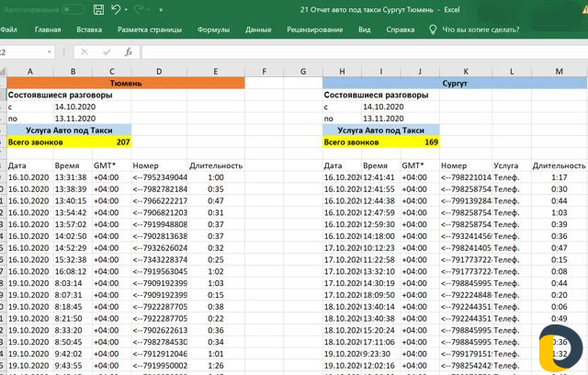Image resolution: width=588 pixels, height=375 pixels.
Task: Select duration cell 1:26
Action: tap(216, 366)
